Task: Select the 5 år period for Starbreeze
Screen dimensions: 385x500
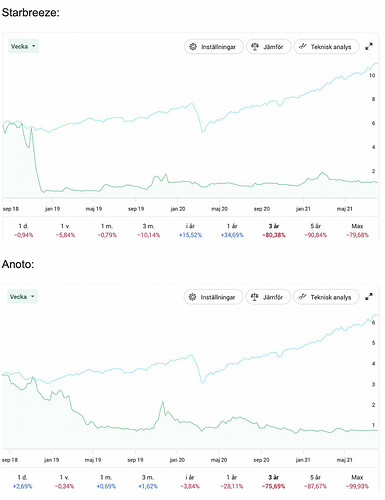Action: coord(315,230)
